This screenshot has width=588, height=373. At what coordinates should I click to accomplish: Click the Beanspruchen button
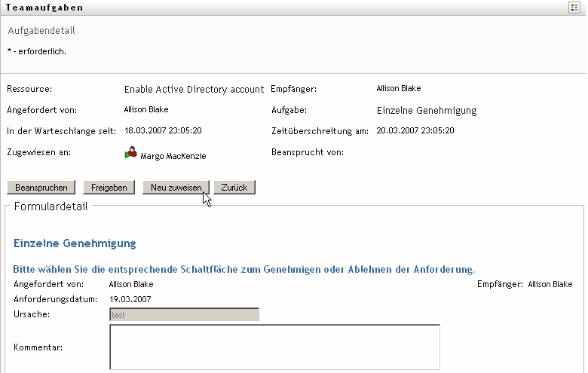click(41, 188)
